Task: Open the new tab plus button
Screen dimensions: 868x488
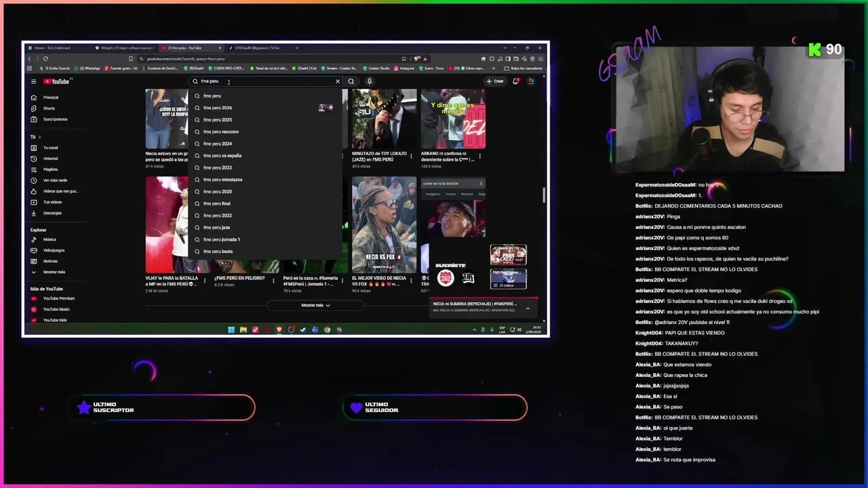Action: [x=296, y=48]
